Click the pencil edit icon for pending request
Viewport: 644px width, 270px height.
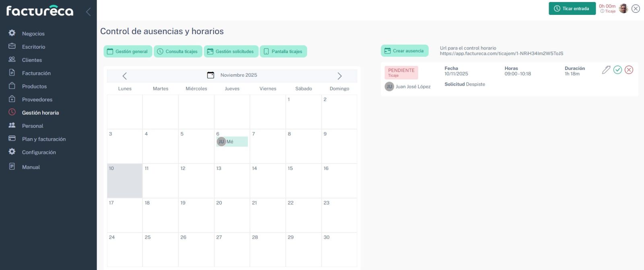pos(606,70)
